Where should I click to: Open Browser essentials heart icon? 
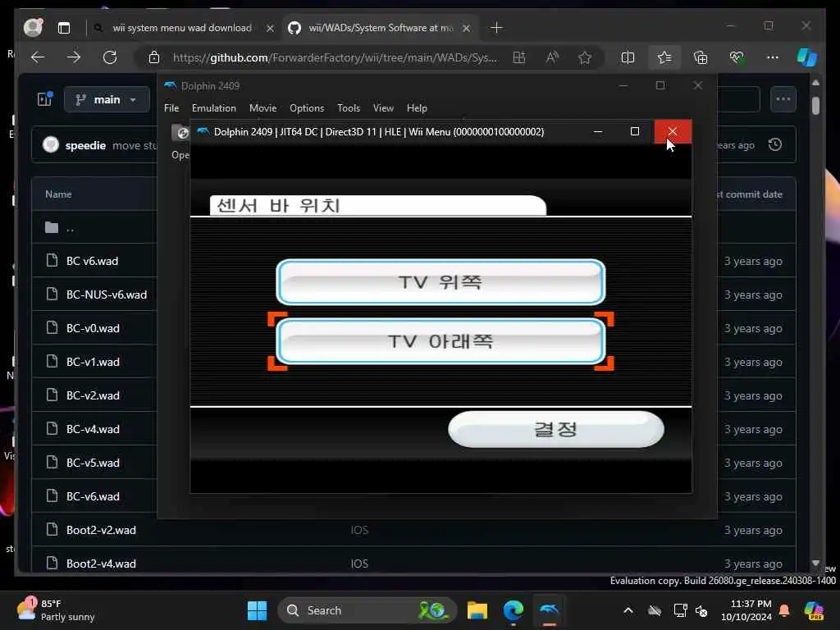tap(737, 57)
